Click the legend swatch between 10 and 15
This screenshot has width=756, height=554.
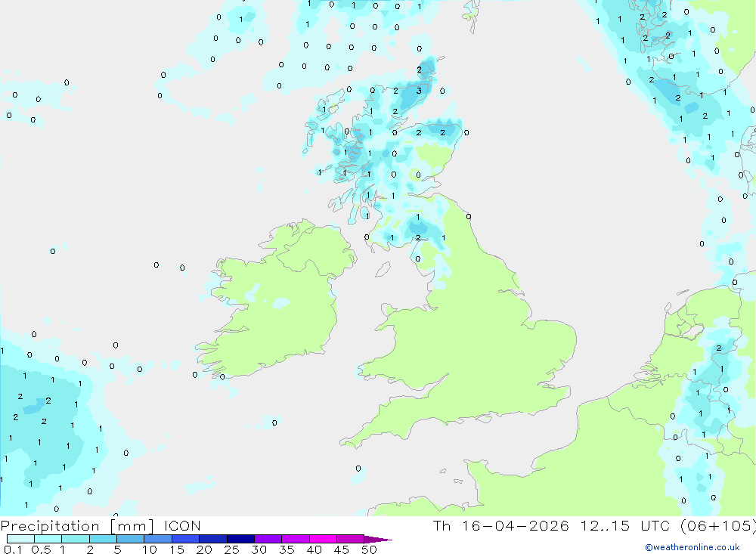[158, 539]
